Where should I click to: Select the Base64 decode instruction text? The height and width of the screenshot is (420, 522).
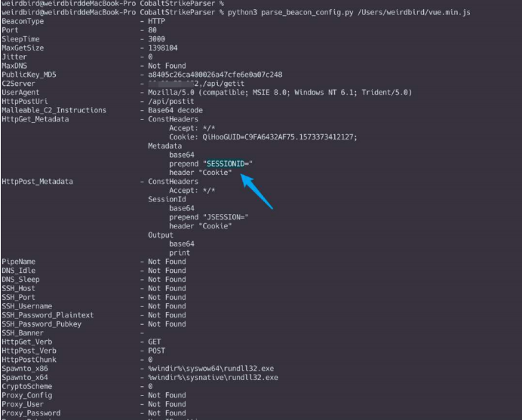tap(176, 110)
